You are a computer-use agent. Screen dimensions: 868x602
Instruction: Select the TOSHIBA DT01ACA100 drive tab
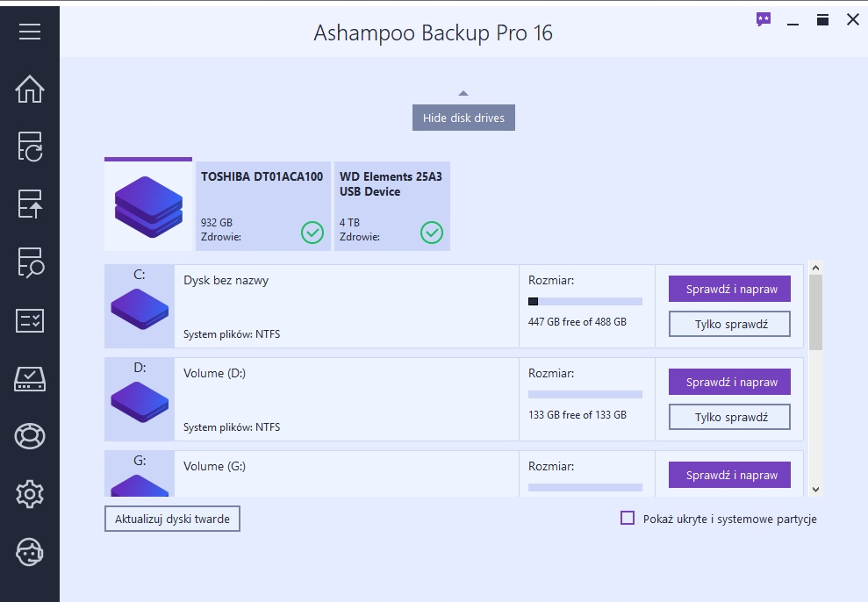tap(262, 206)
